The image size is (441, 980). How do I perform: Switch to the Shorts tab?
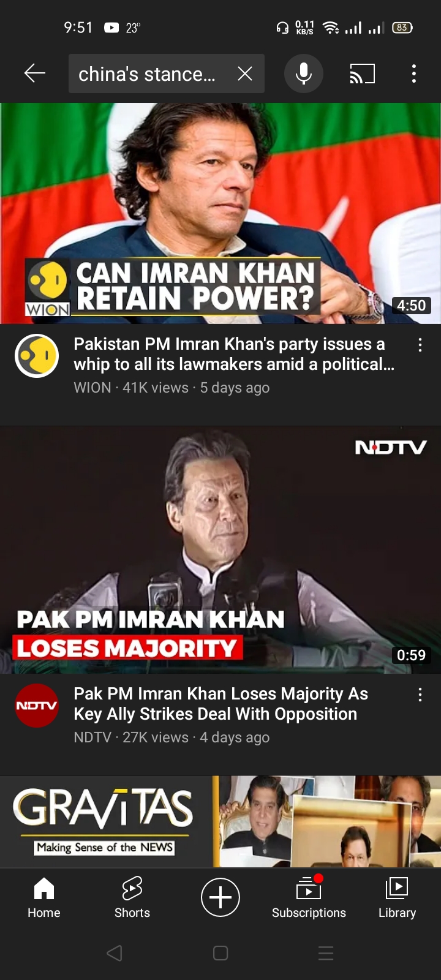point(132,898)
